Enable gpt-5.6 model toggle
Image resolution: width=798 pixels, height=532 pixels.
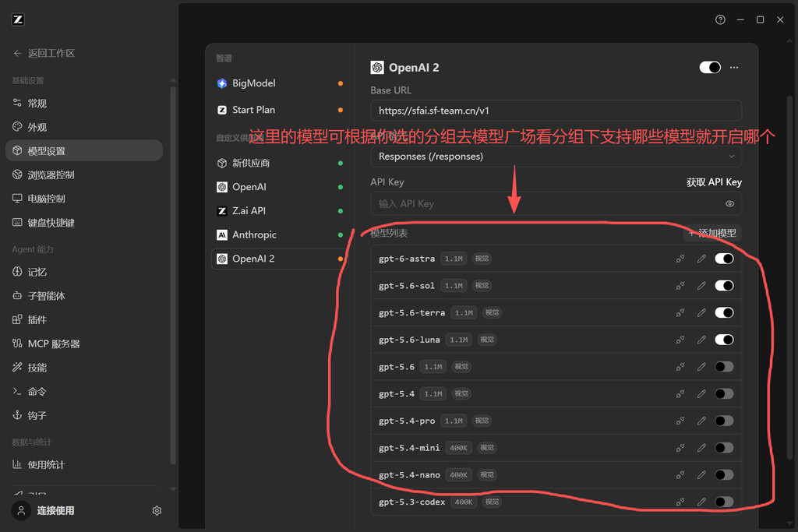pyautogui.click(x=724, y=367)
